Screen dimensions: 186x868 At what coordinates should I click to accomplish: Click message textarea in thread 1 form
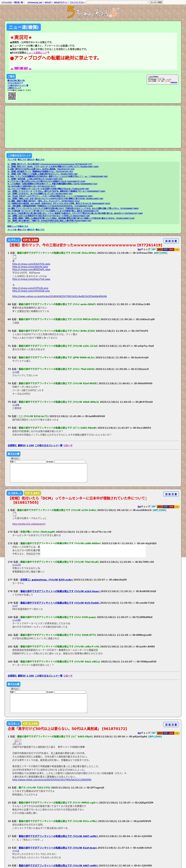(49, 473)
